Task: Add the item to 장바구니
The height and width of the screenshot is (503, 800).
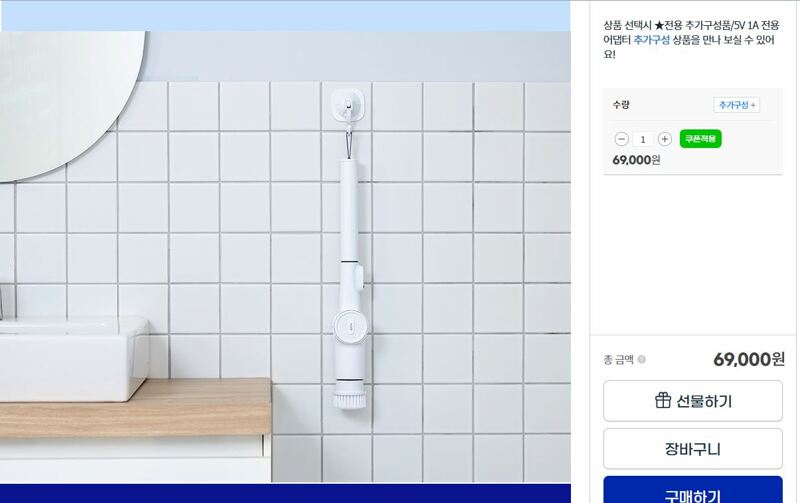Action: pos(693,449)
